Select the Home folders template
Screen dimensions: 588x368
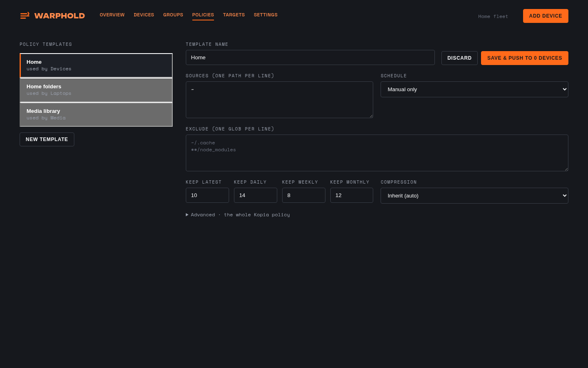(x=96, y=90)
